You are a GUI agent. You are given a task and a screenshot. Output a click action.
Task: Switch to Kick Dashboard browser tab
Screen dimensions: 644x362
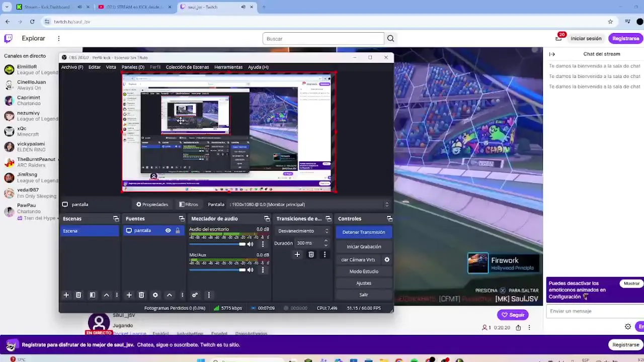pos(47,7)
